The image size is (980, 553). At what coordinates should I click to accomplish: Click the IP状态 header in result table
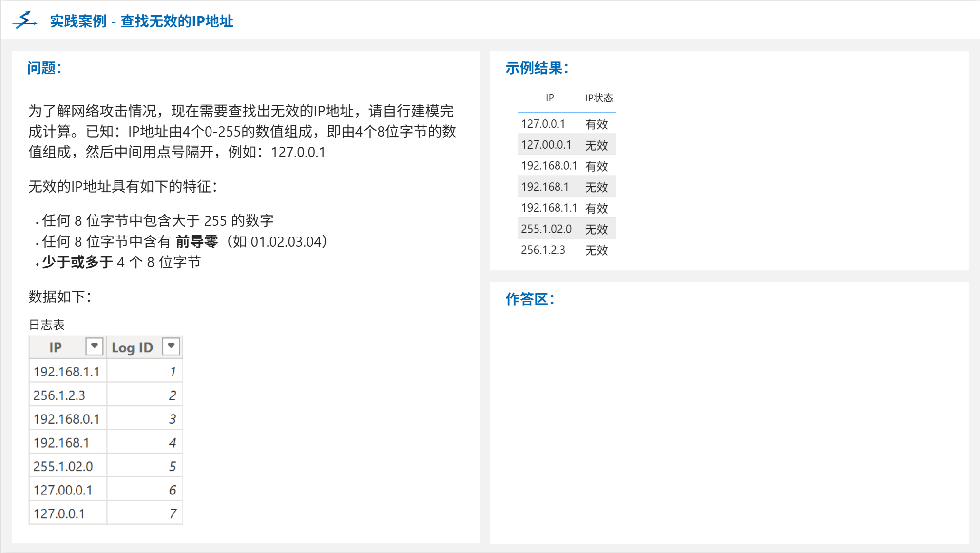pyautogui.click(x=599, y=98)
